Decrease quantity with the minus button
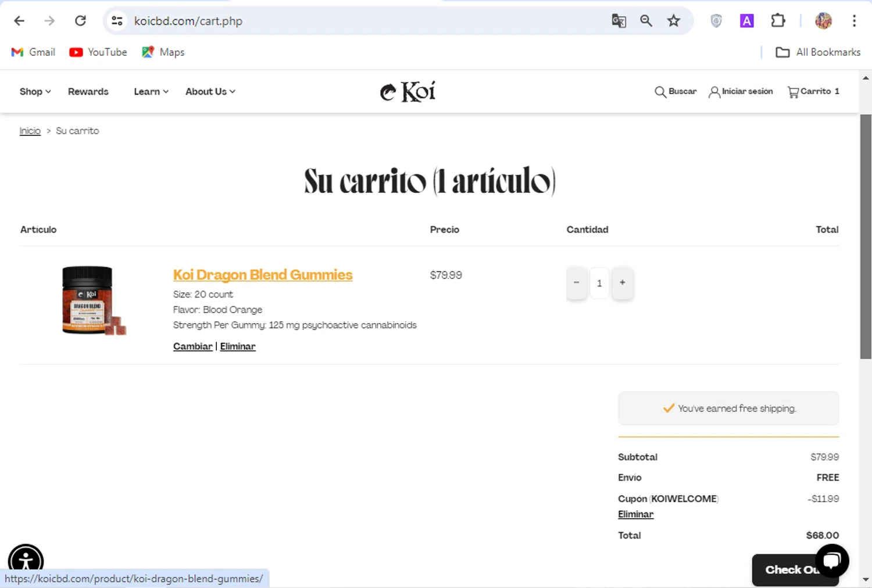Screen dimensions: 872x588 577,283
